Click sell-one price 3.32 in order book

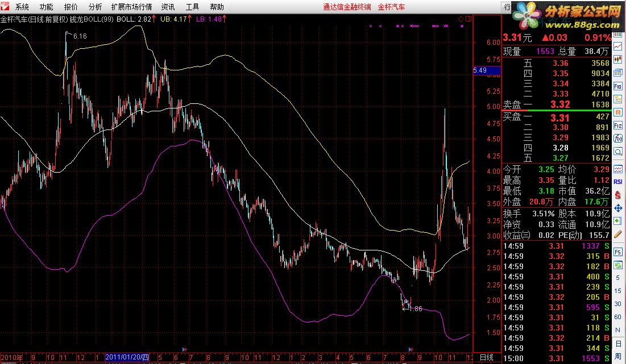(x=560, y=104)
